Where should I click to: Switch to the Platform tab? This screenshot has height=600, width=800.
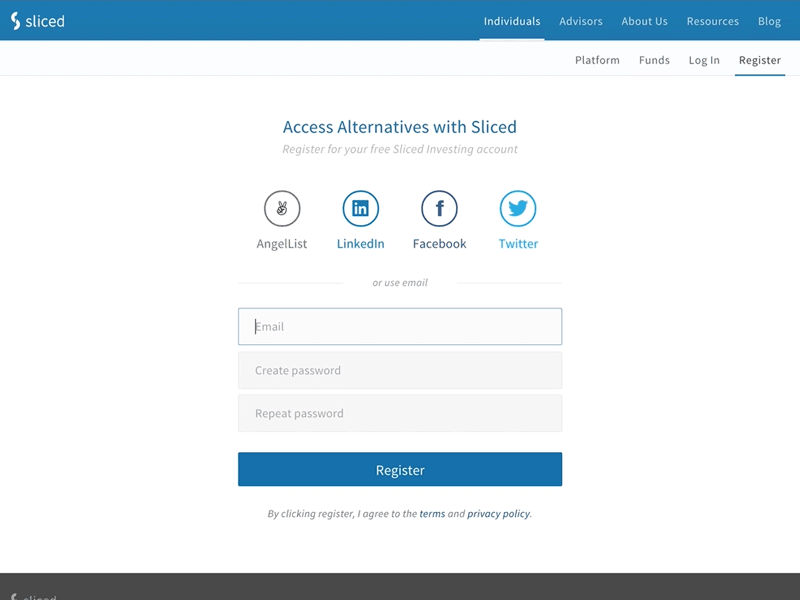click(597, 60)
